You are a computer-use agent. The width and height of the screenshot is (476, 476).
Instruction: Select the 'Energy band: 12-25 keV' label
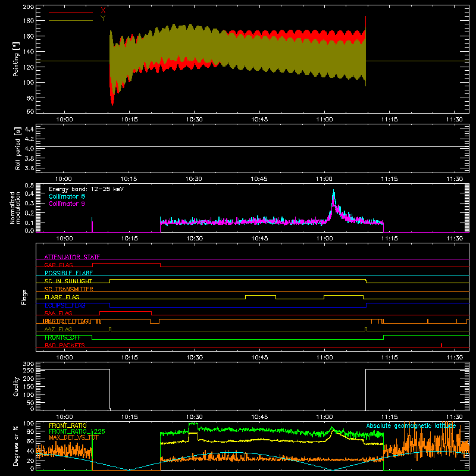coord(86,189)
